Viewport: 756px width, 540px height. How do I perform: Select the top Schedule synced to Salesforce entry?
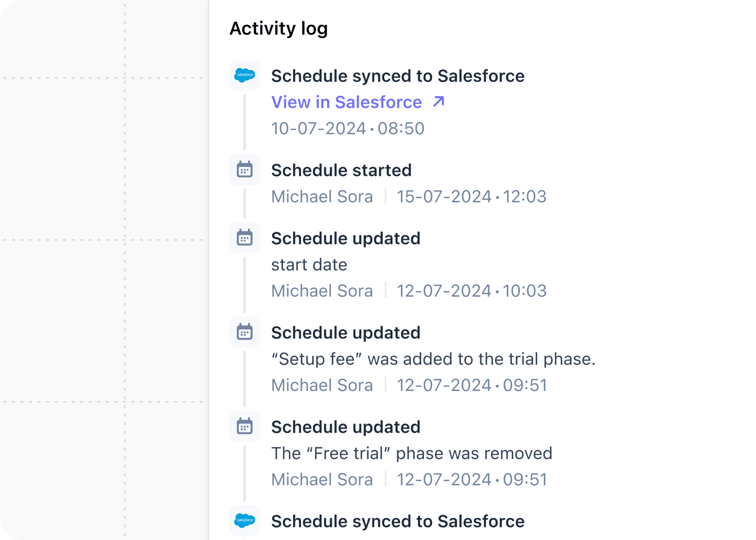pyautogui.click(x=398, y=76)
